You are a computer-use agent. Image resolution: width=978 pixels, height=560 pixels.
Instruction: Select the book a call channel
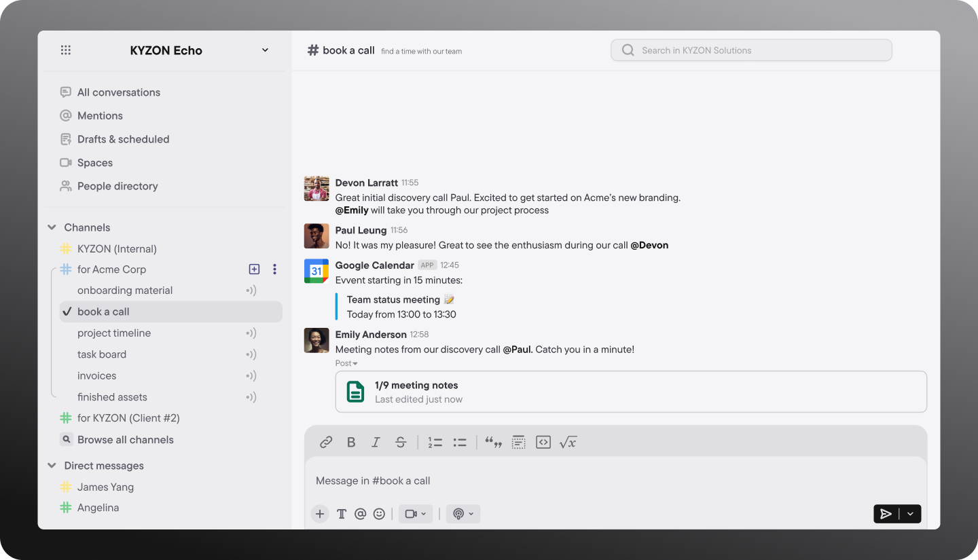pos(170,312)
